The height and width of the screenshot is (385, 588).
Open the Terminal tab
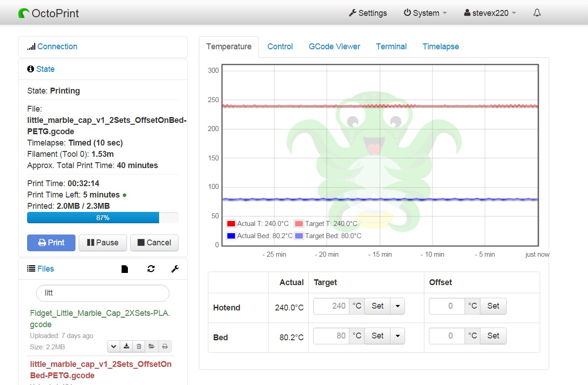point(391,47)
